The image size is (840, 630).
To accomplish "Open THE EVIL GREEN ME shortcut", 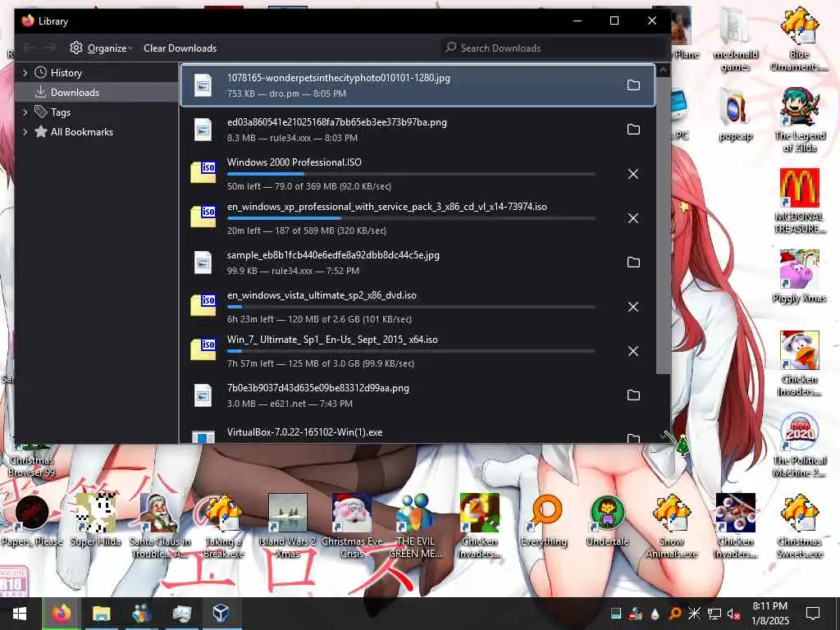I will (x=415, y=526).
